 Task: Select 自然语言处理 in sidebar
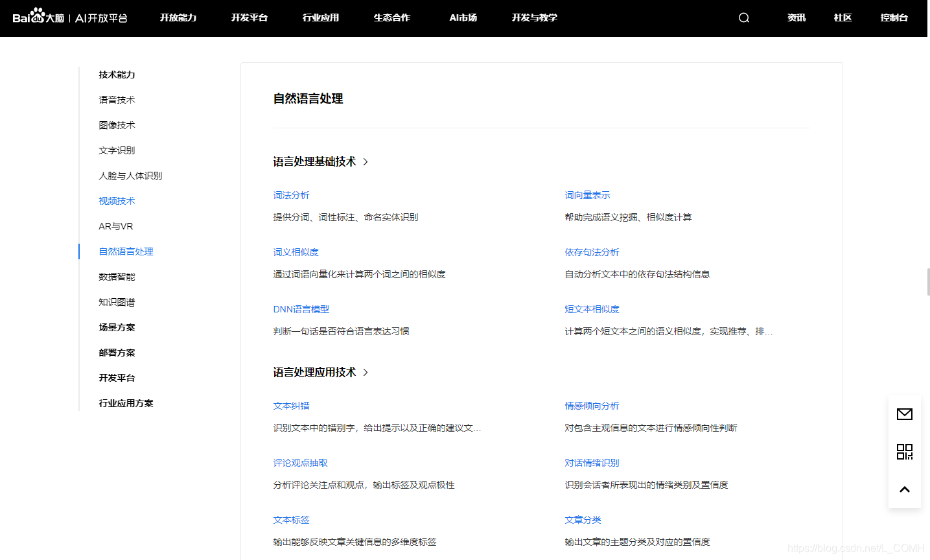click(126, 251)
